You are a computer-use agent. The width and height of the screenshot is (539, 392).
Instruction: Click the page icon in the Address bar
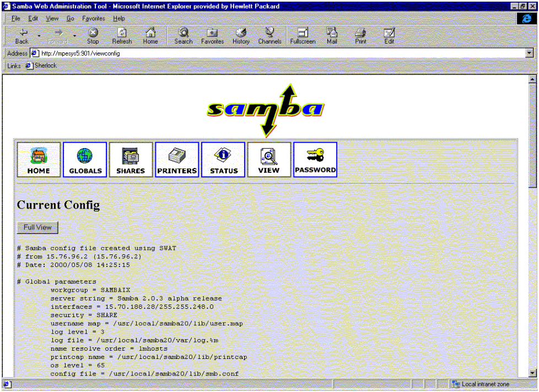click(x=35, y=53)
